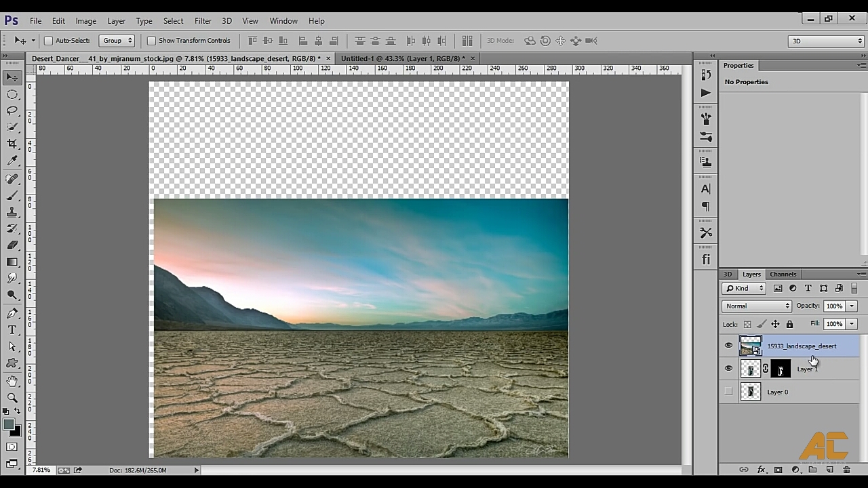Enable Show Transform Controls checkbox
Image resolution: width=868 pixels, height=488 pixels.
pyautogui.click(x=151, y=41)
